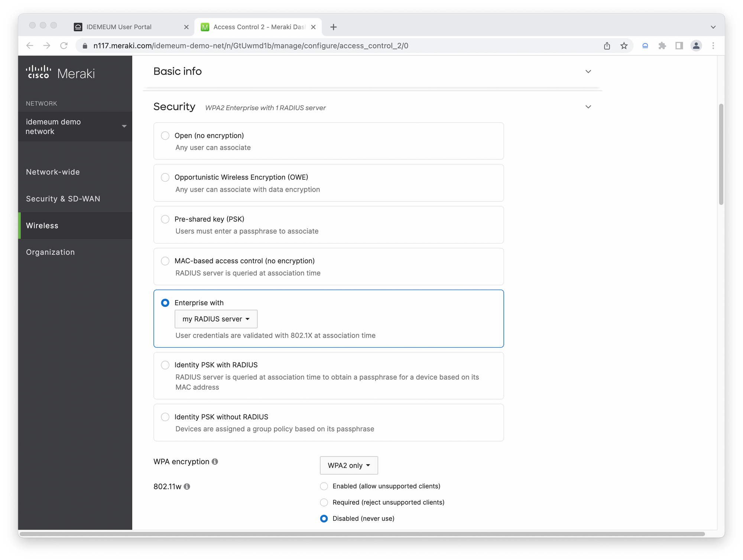
Task: Click the share icon in the browser toolbar
Action: (x=607, y=46)
